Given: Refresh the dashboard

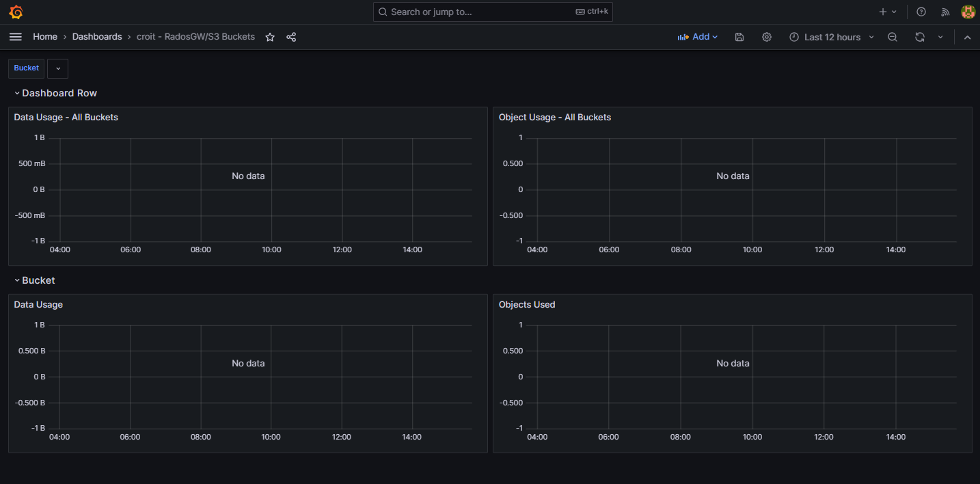Looking at the screenshot, I should [920, 37].
